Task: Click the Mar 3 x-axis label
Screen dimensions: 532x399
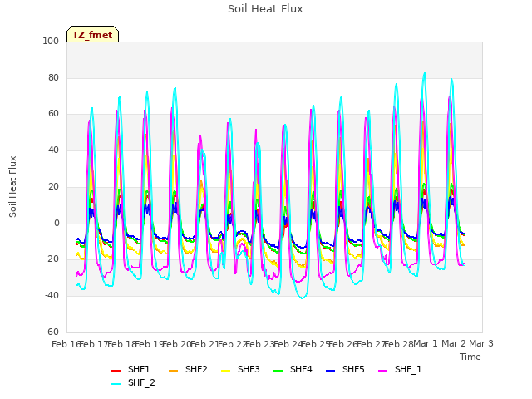Action: pyautogui.click(x=481, y=343)
